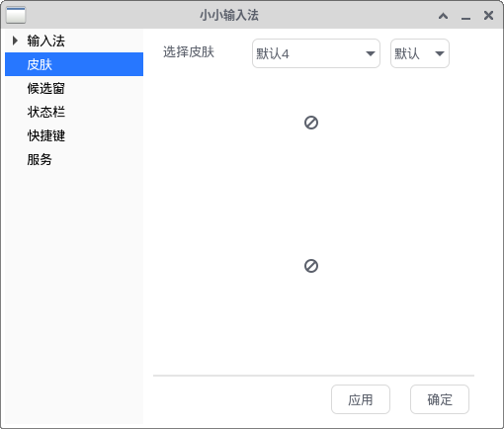Roll up window with the up-arrow icon
This screenshot has height=429, width=504.
pyautogui.click(x=443, y=16)
